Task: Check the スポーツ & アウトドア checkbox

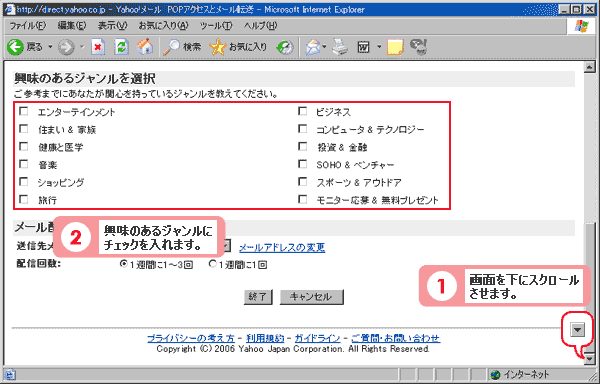Action: (303, 182)
